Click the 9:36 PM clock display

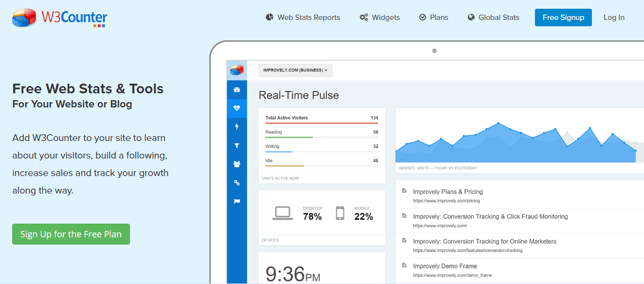[293, 274]
